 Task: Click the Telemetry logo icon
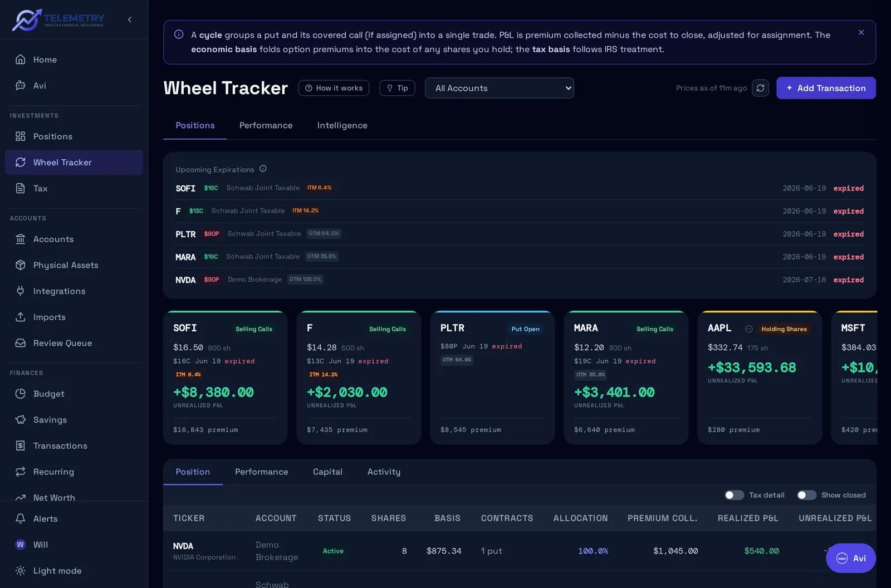27,20
